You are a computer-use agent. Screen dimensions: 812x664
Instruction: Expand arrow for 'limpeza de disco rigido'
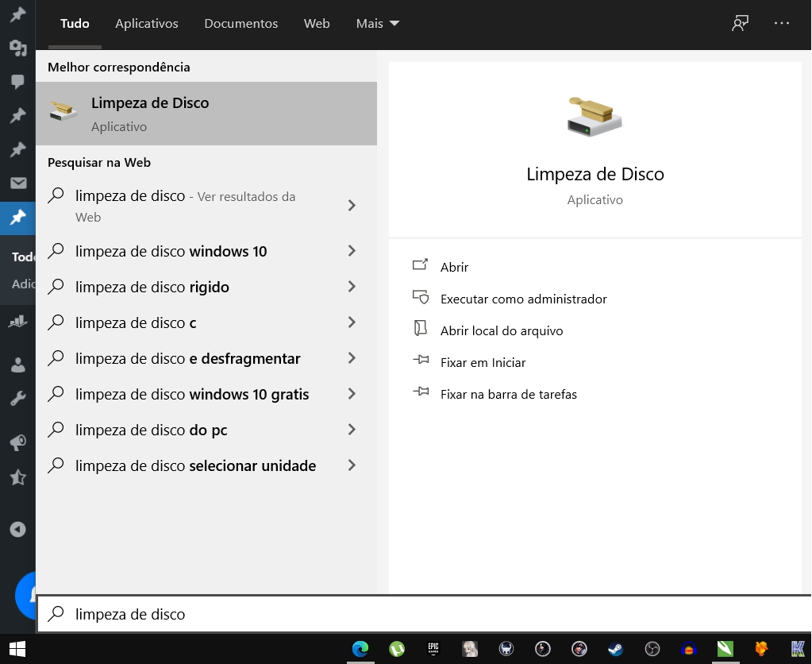[352, 287]
